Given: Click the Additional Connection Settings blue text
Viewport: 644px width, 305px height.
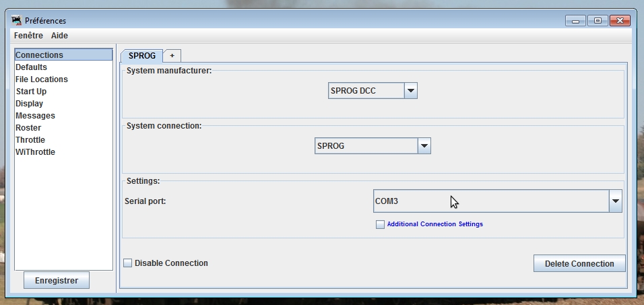Looking at the screenshot, I should tap(435, 224).
